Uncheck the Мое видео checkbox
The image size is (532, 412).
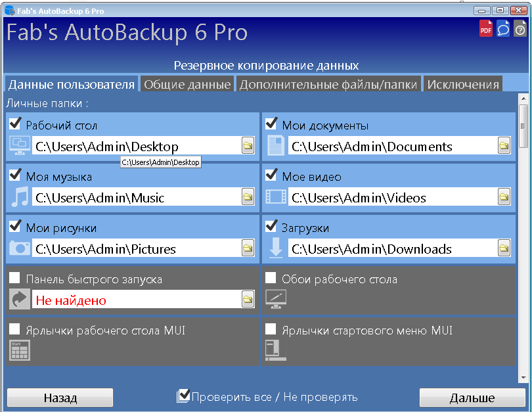click(271, 175)
